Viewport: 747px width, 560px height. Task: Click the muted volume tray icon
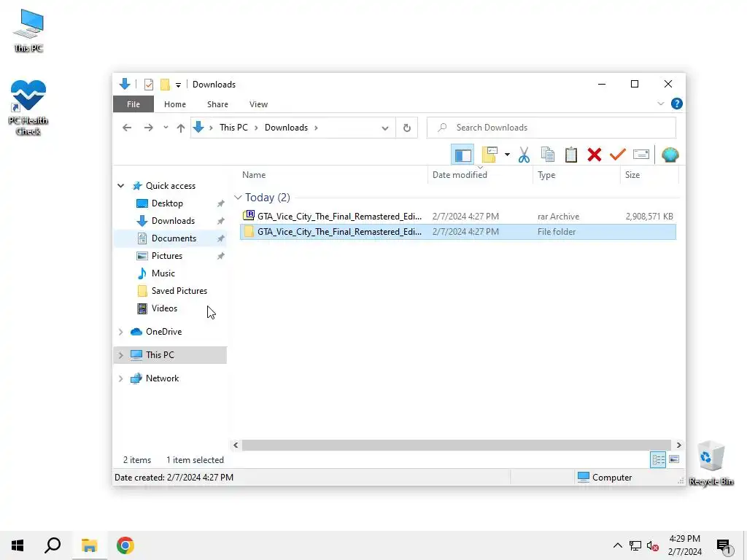coord(653,546)
